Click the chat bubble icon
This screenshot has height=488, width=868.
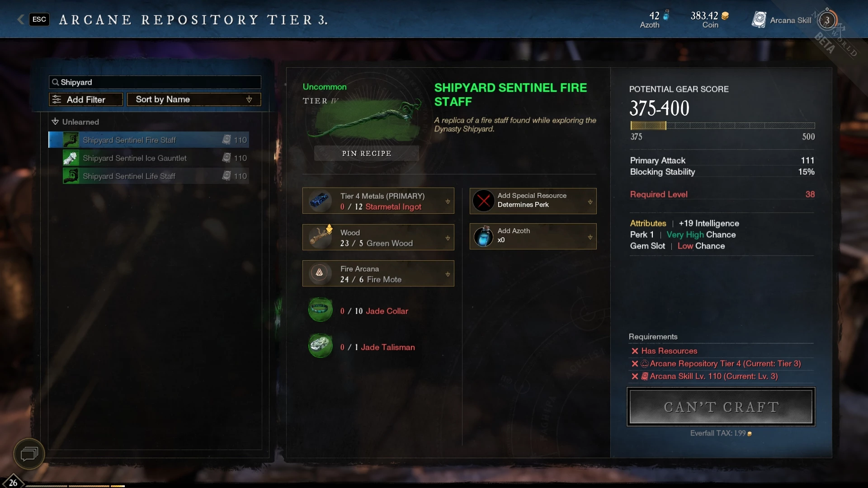click(29, 453)
